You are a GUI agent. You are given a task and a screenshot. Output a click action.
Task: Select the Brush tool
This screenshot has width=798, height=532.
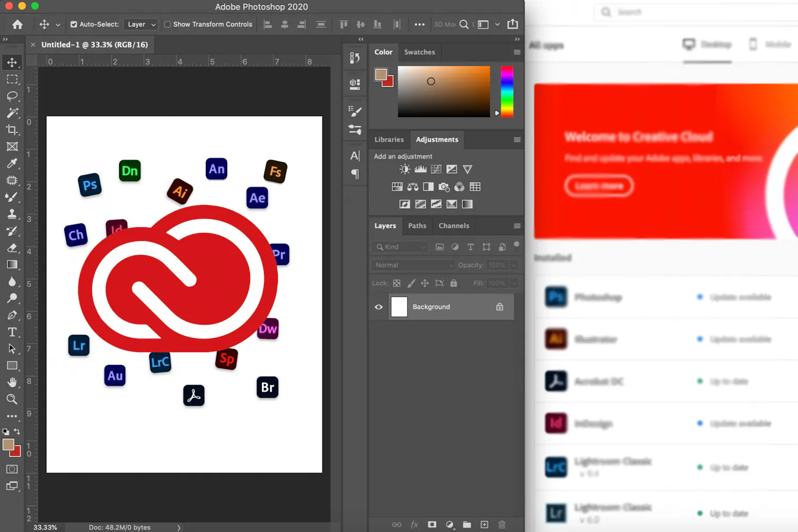pyautogui.click(x=12, y=197)
